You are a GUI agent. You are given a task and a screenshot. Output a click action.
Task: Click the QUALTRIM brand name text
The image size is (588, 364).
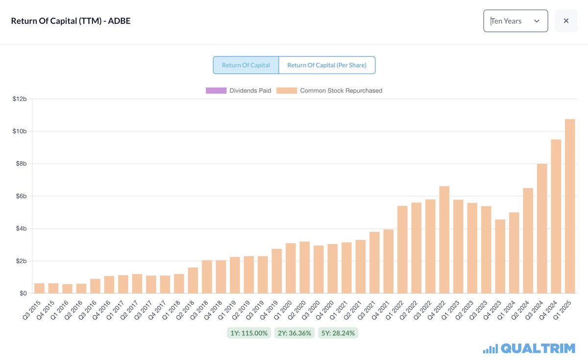tap(538, 348)
